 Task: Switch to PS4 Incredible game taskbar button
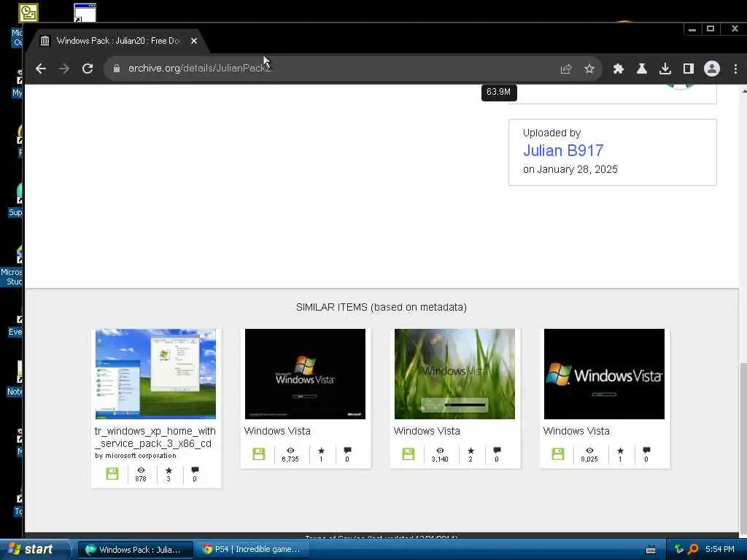252,550
